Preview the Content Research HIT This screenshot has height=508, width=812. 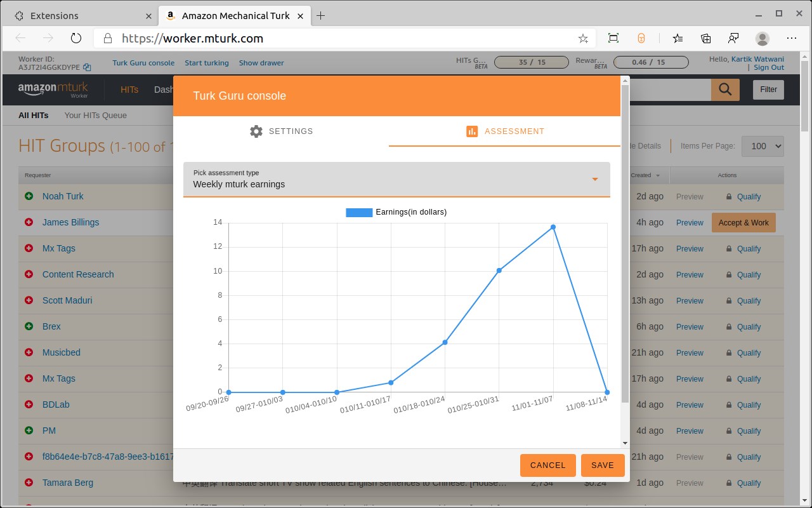click(690, 275)
